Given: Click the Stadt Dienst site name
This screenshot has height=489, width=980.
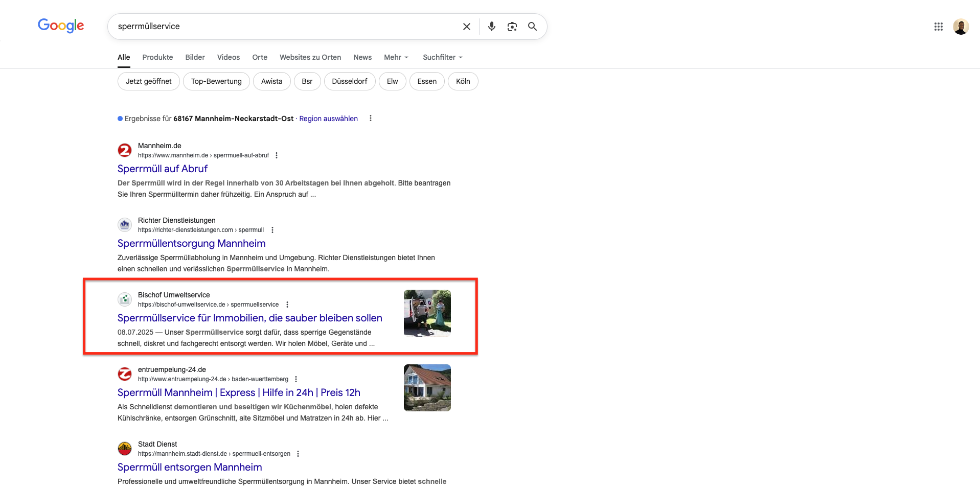Looking at the screenshot, I should click(157, 444).
